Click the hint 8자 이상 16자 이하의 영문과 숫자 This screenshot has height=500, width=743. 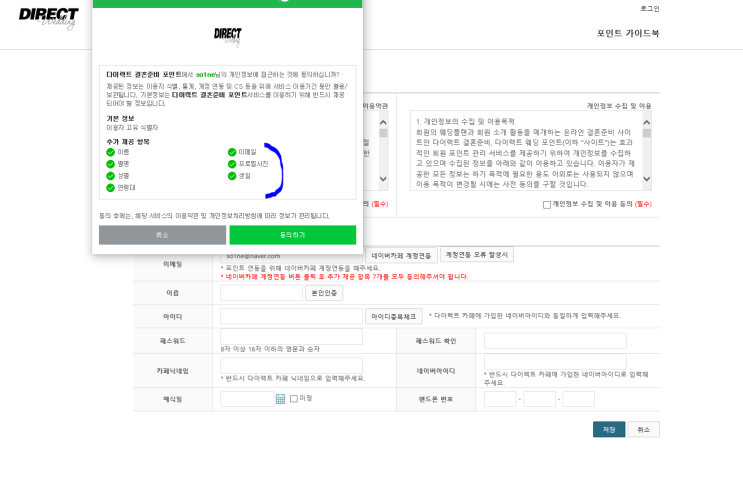point(270,349)
